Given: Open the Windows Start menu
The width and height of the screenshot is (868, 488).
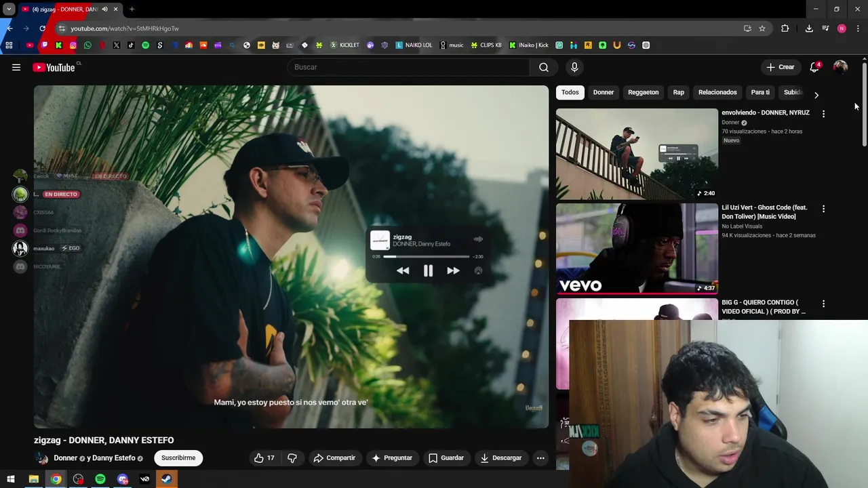Looking at the screenshot, I should coord(11,479).
